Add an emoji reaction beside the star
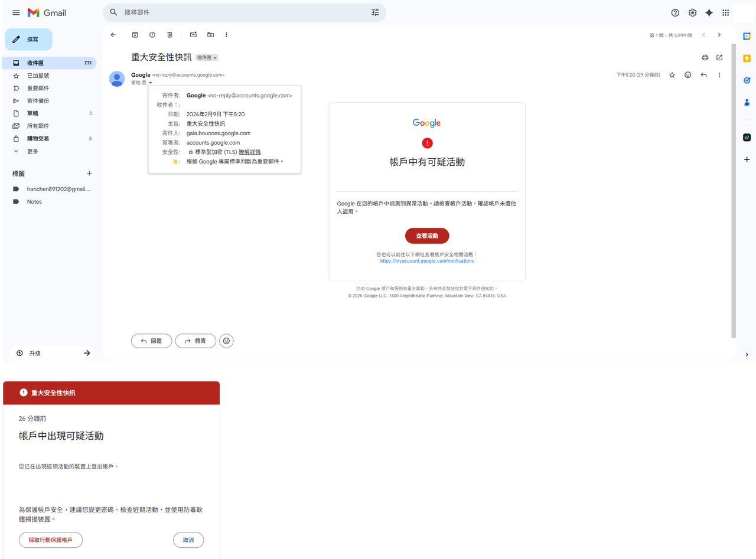Viewport: 756px width, 559px height. tap(687, 75)
